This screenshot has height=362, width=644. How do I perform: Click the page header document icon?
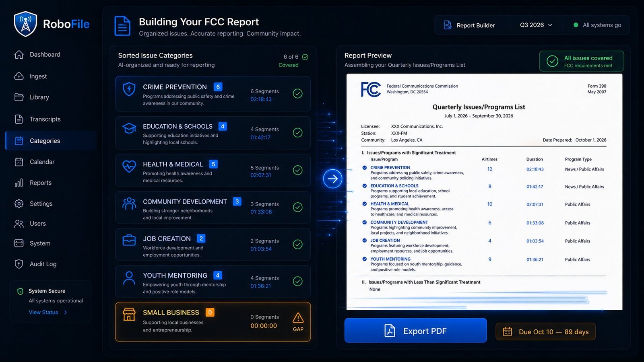point(122,26)
